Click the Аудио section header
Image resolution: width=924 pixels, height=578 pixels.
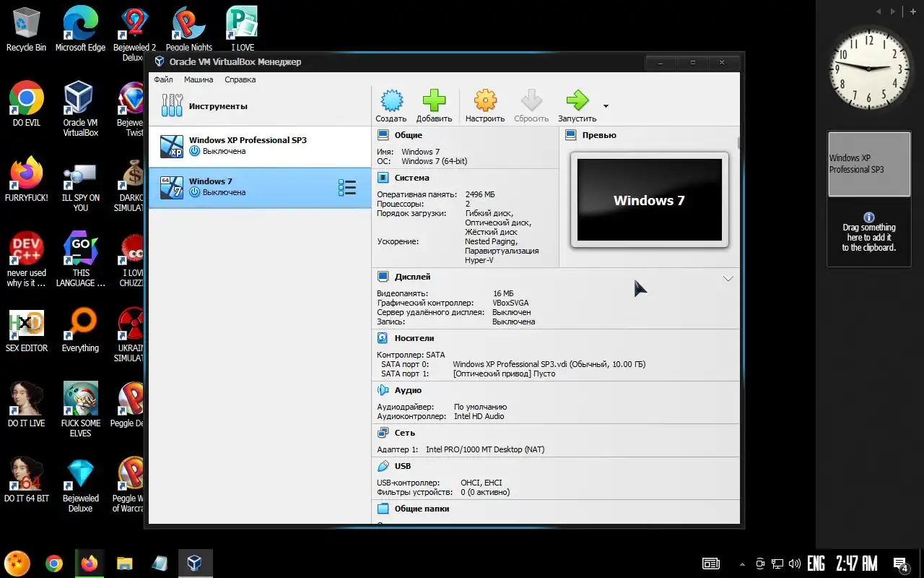coord(408,390)
